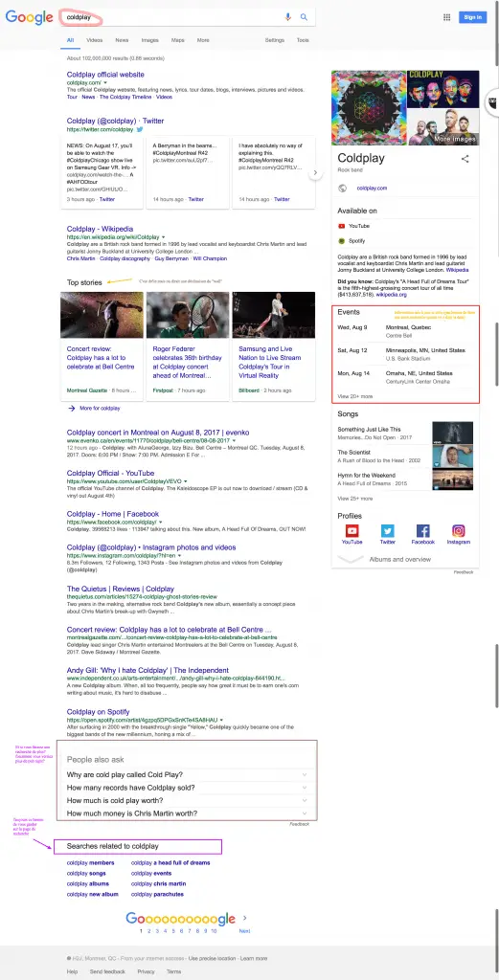Click the blue search magnifier icon

pyautogui.click(x=304, y=17)
